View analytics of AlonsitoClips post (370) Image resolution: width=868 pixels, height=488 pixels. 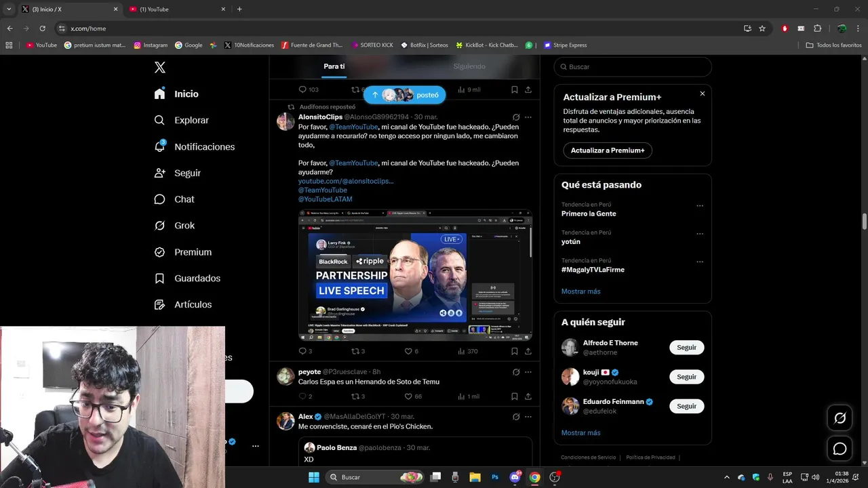(468, 351)
